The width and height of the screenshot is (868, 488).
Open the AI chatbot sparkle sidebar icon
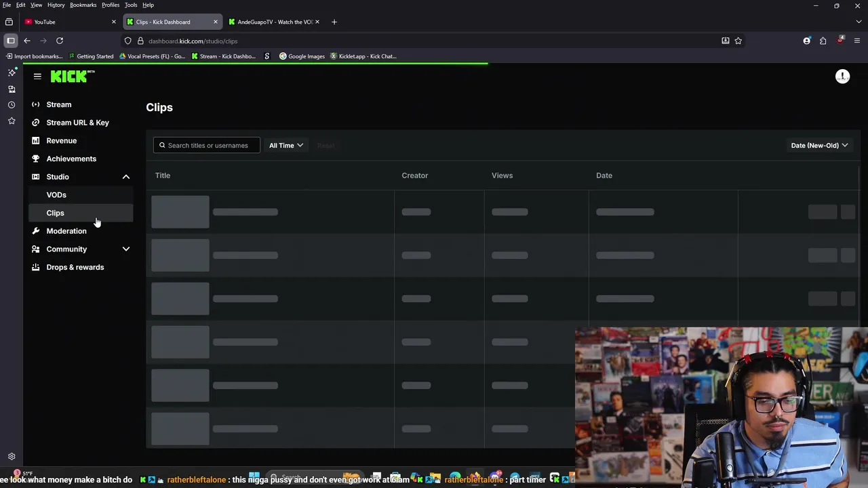tap(12, 73)
